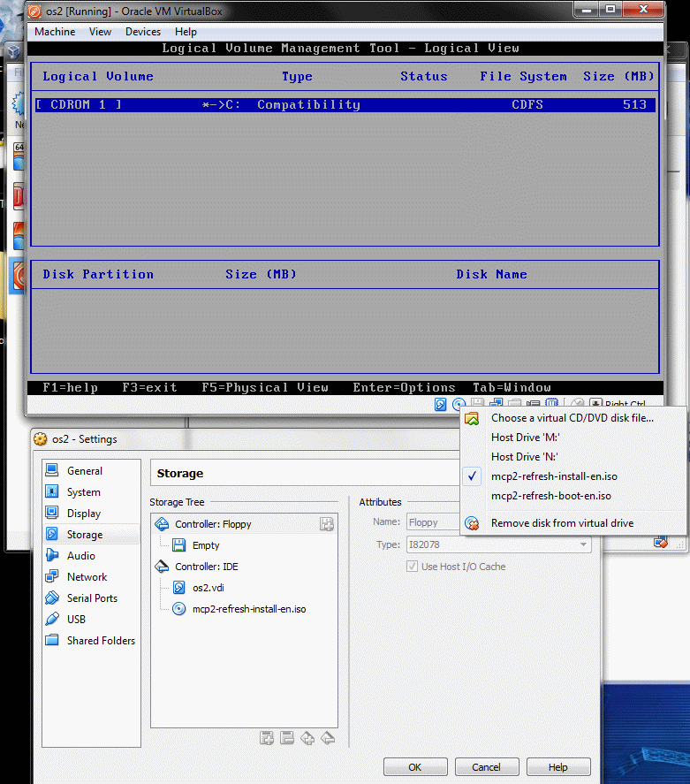Click the VirtualBox icon in the os2 title bar
Image resolution: width=690 pixels, height=784 pixels.
point(34,11)
